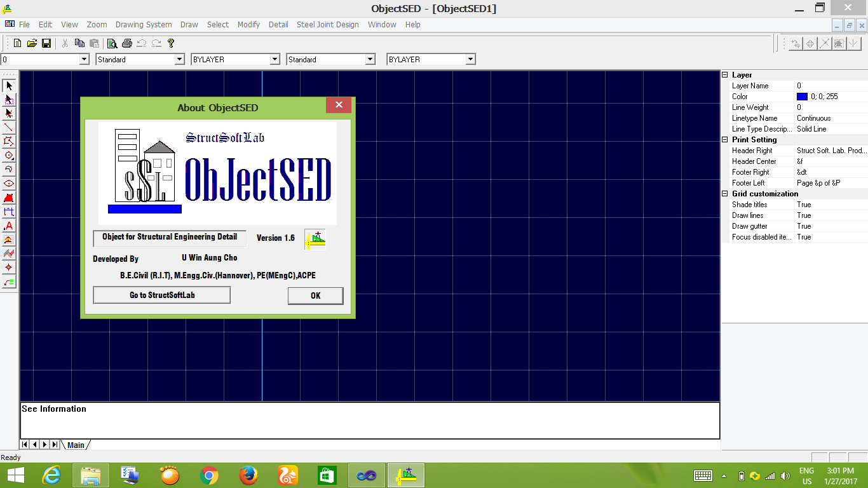868x488 pixels.
Task: Click the New document icon
Action: pyautogui.click(x=17, y=43)
